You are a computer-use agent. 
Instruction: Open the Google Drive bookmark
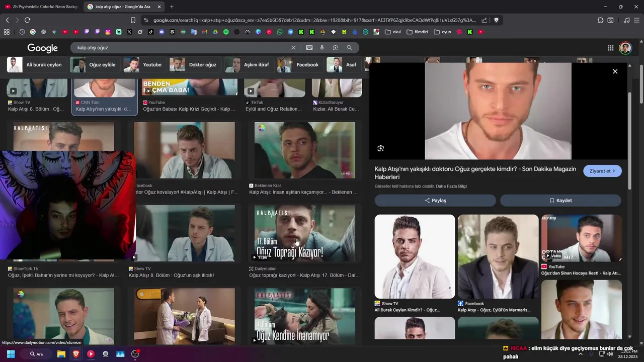pyautogui.click(x=215, y=32)
